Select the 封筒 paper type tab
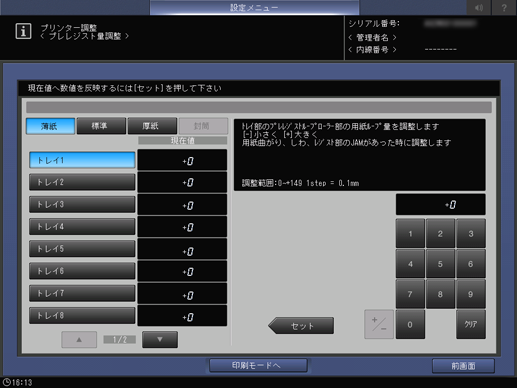Image resolution: width=517 pixels, height=388 pixels. click(203, 126)
